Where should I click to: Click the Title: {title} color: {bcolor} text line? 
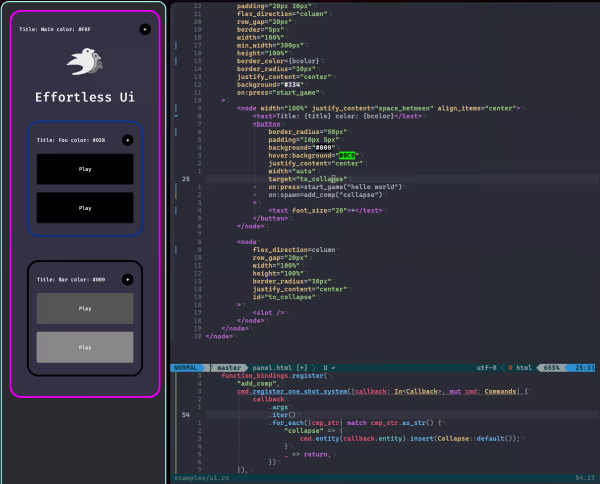click(x=337, y=116)
